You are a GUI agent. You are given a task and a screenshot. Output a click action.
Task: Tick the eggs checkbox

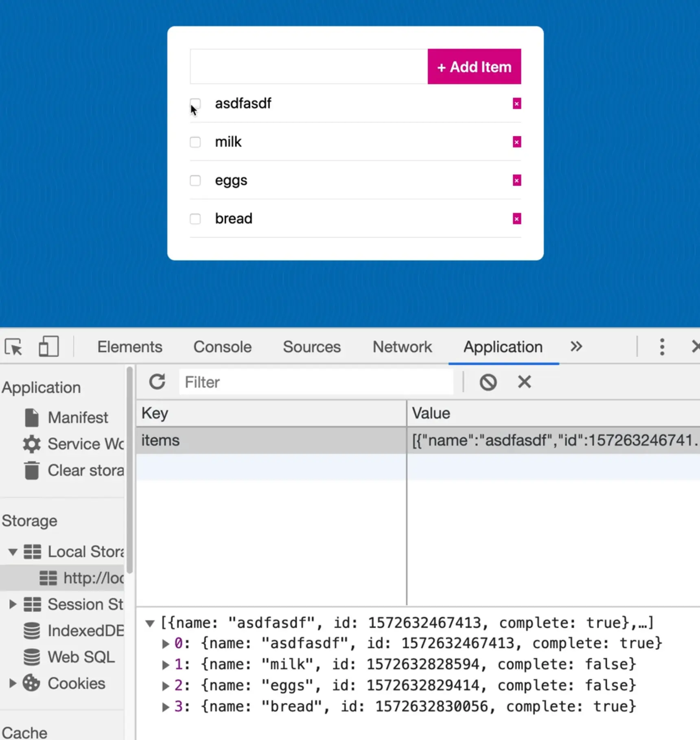tap(195, 180)
